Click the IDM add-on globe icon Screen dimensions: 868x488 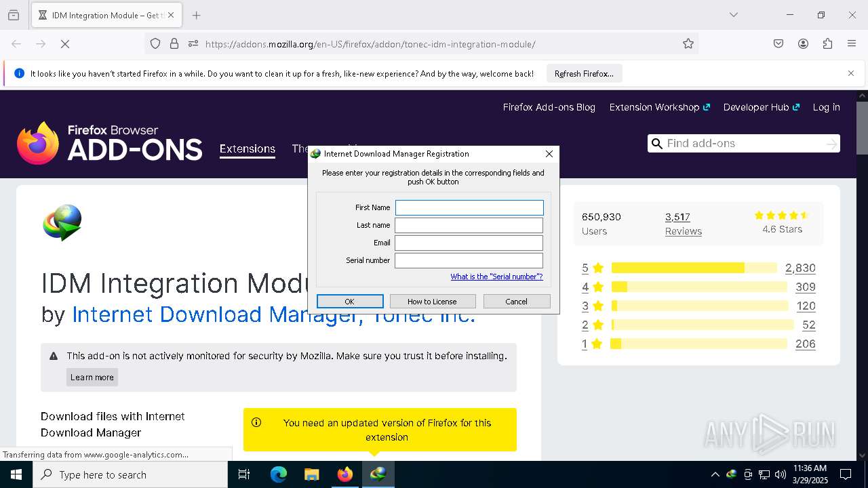point(62,223)
